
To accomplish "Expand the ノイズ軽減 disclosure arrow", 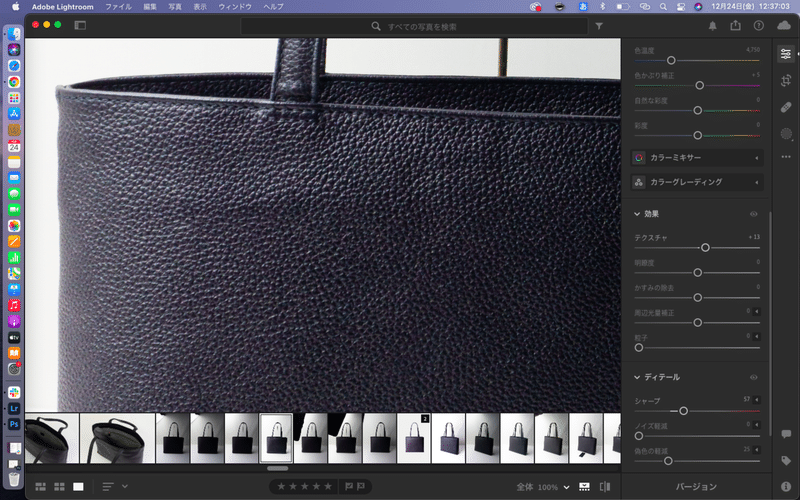I will point(757,424).
